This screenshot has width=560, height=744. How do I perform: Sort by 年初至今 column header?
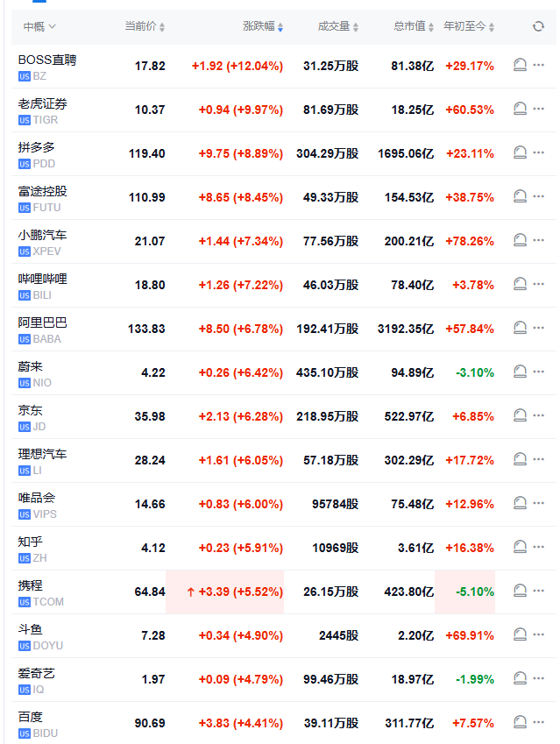click(x=469, y=27)
